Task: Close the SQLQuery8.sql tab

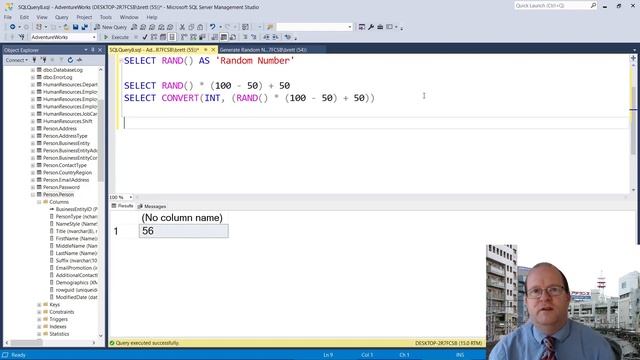Action: coord(213,50)
